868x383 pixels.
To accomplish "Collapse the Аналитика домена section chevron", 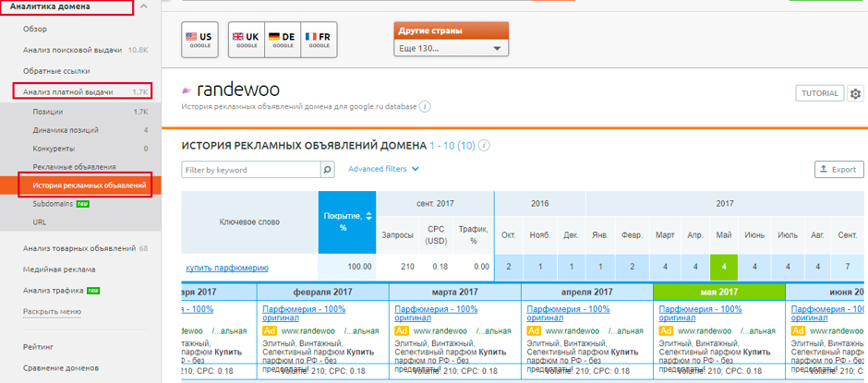I will pyautogui.click(x=144, y=6).
